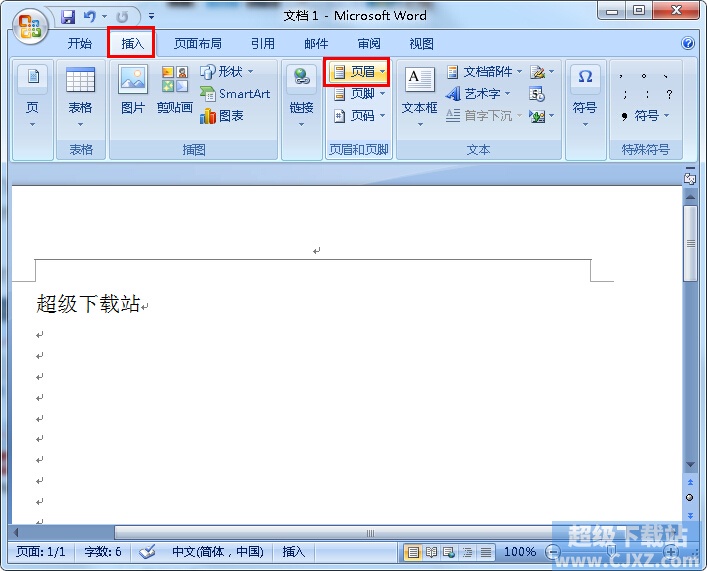Open the Ω 符号 symbol gallery
Screen dimensions: 707x571
click(x=585, y=97)
